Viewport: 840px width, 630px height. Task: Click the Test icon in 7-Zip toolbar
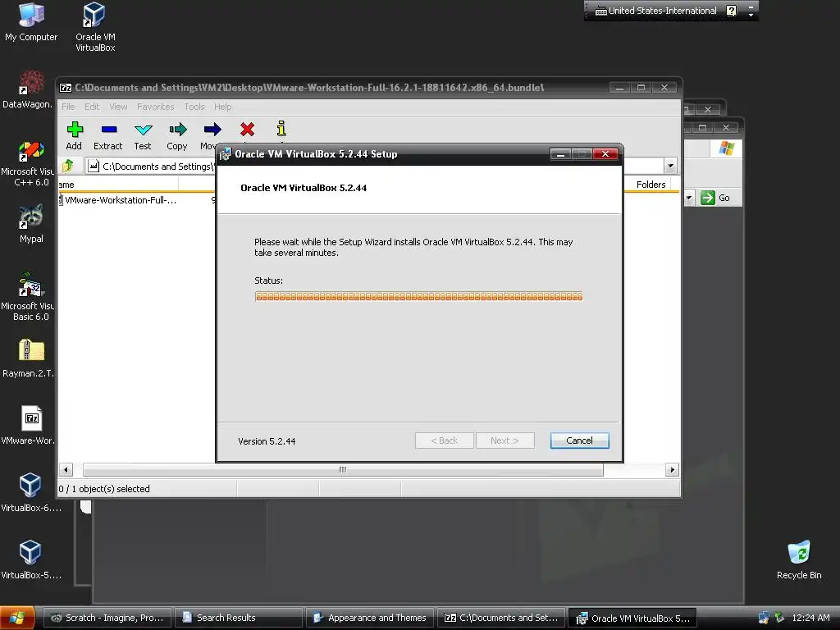143,129
